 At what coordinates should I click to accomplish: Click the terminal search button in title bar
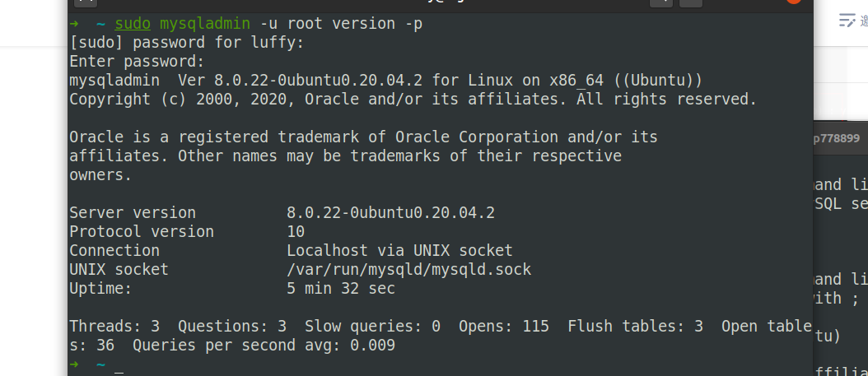[660, 2]
